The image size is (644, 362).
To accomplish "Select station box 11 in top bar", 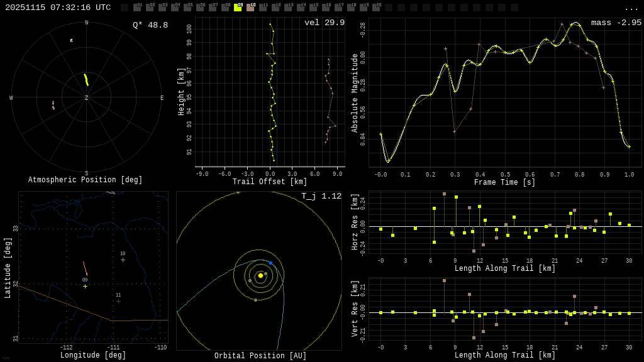I will click(263, 8).
